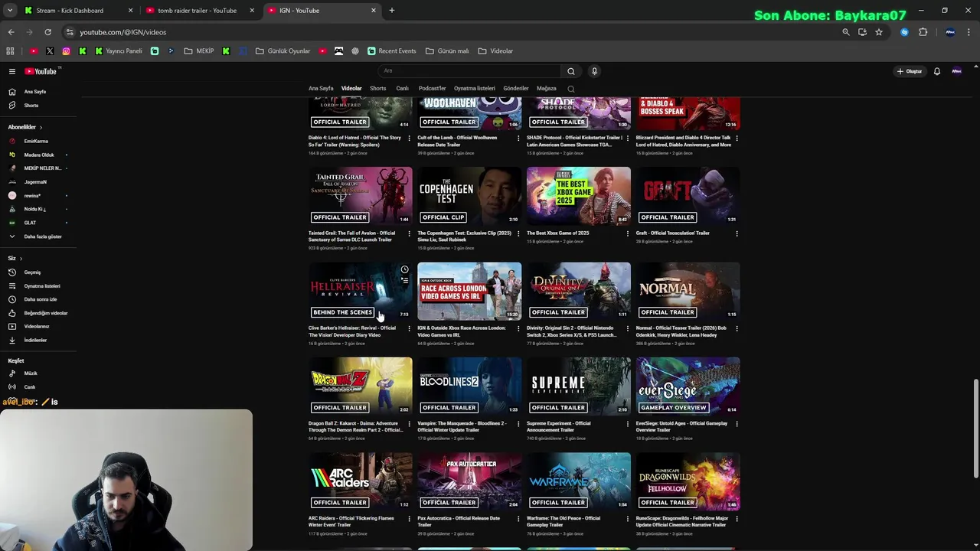Open the YouTube account avatar menu

coord(956,71)
